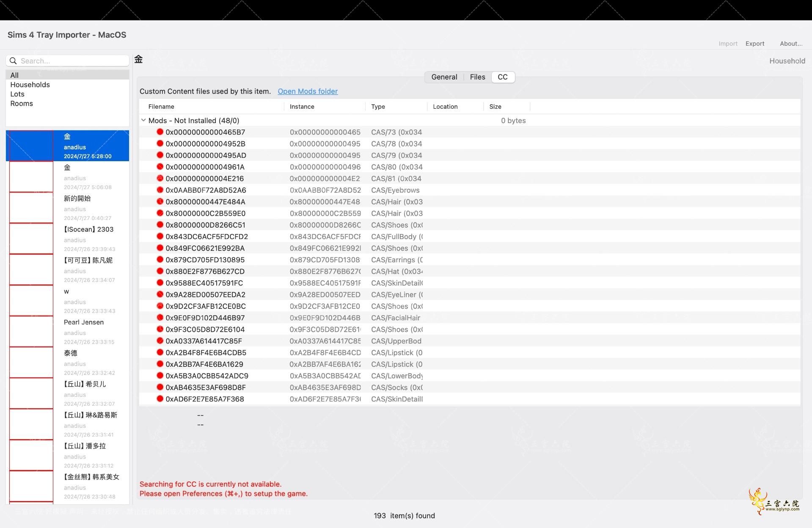Show All items in sidebar filter
The width and height of the screenshot is (812, 528).
click(67, 75)
